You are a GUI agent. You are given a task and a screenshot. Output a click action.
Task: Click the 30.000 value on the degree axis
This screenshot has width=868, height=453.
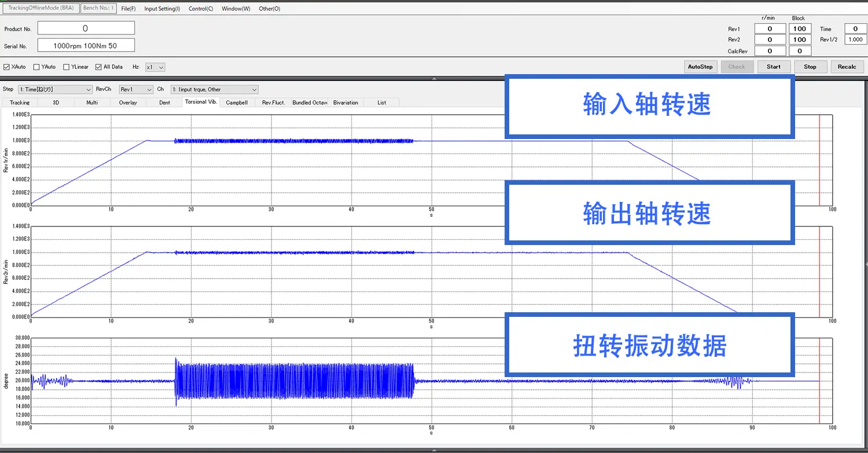[22, 338]
